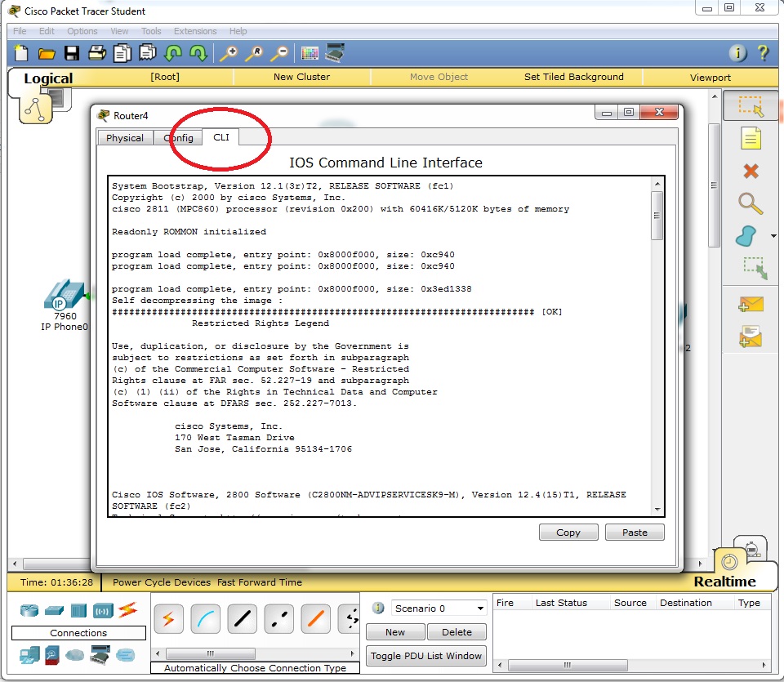Select Routers device category icon

pos(29,610)
